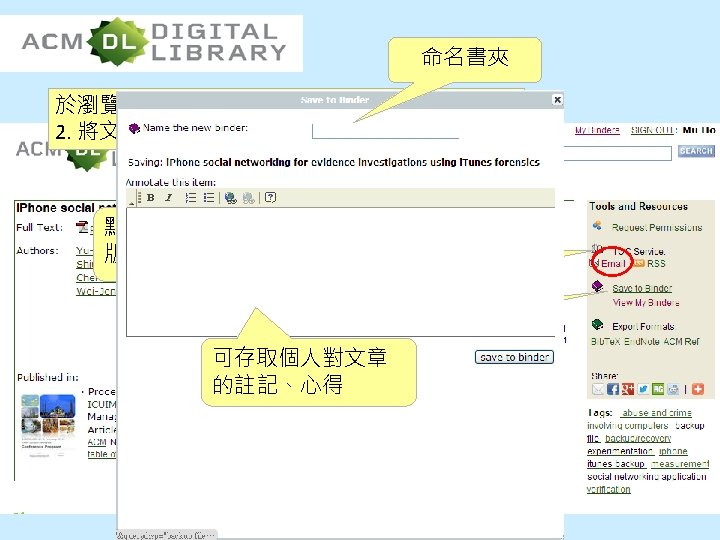720x540 pixels.
Task: Open more sharing options plus icon
Action: pyautogui.click(x=698, y=389)
